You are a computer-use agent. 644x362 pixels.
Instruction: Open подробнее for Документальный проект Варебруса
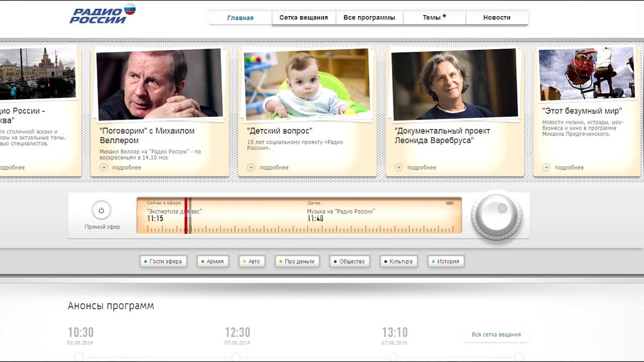point(422,167)
